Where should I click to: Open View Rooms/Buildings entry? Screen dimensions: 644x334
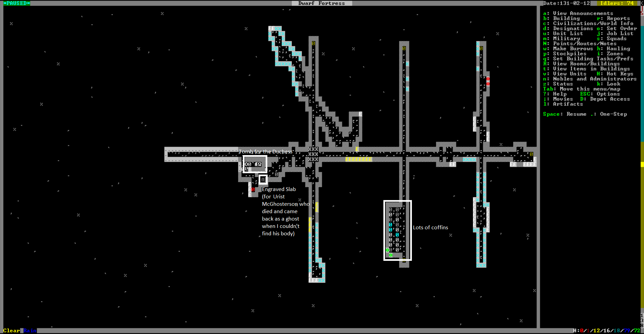point(581,64)
